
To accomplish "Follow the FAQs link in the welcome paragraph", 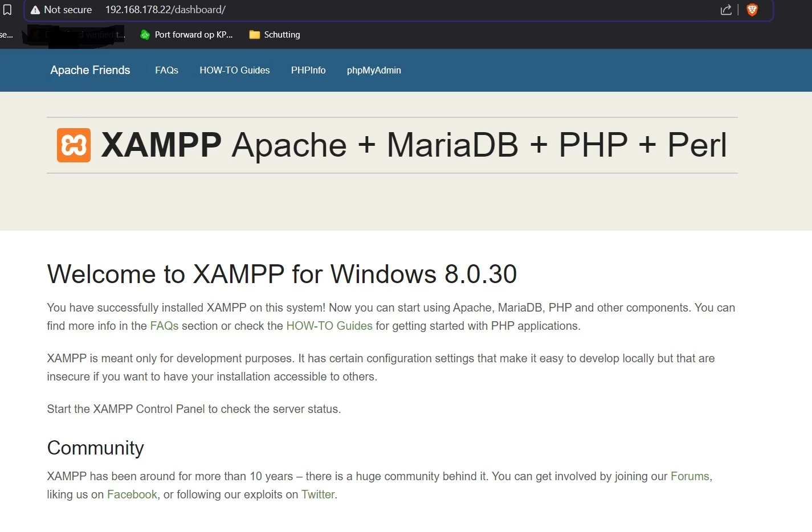I will tap(164, 326).
